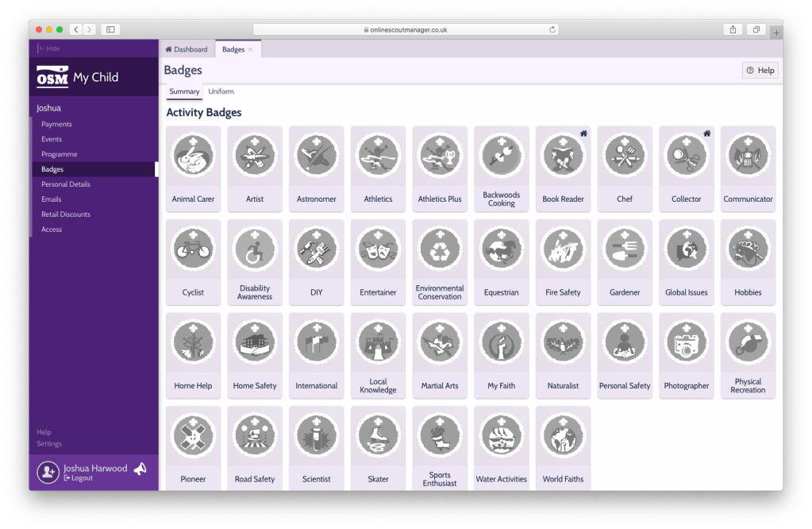Click the Photographer badge icon

pyautogui.click(x=686, y=342)
